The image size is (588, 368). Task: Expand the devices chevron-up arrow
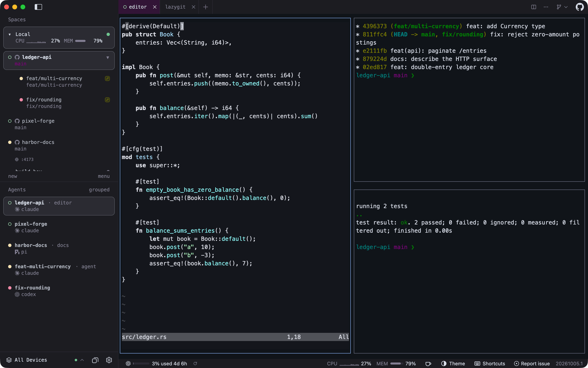(82, 360)
